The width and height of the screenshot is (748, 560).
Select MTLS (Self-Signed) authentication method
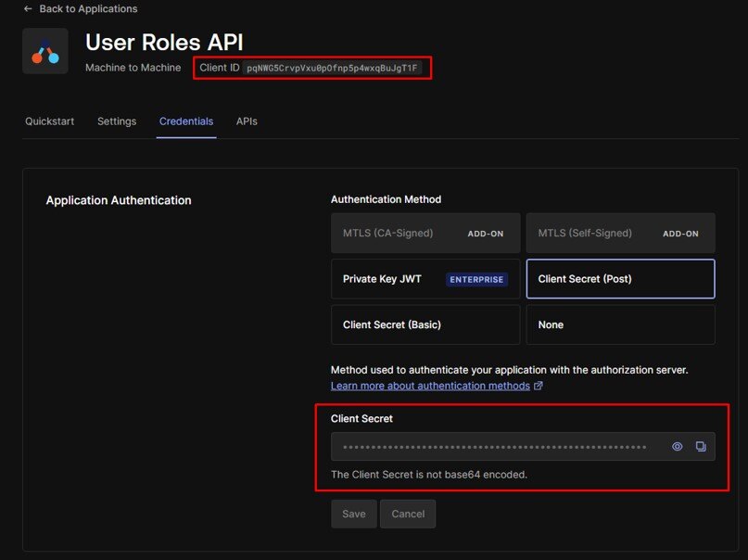point(621,233)
